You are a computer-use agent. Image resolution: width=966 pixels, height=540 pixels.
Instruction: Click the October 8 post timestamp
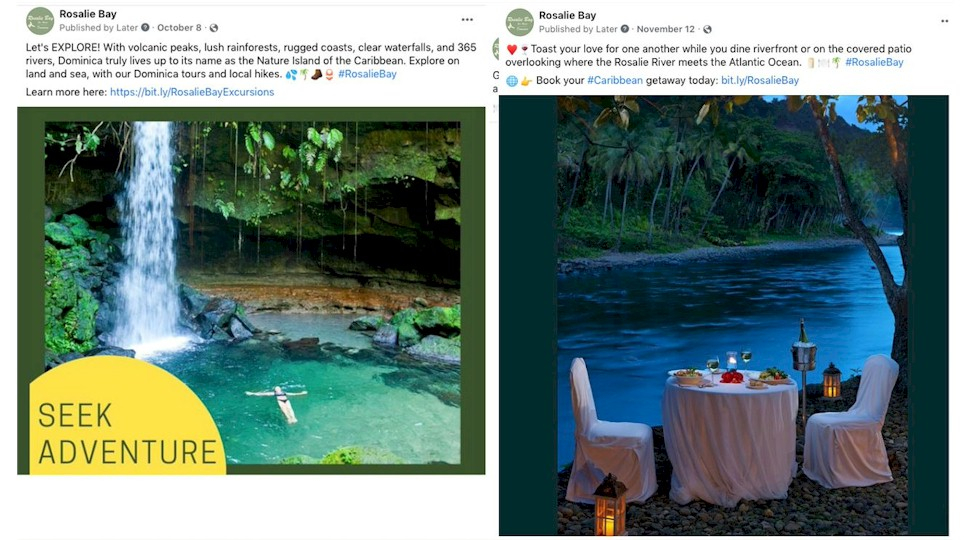[179, 28]
